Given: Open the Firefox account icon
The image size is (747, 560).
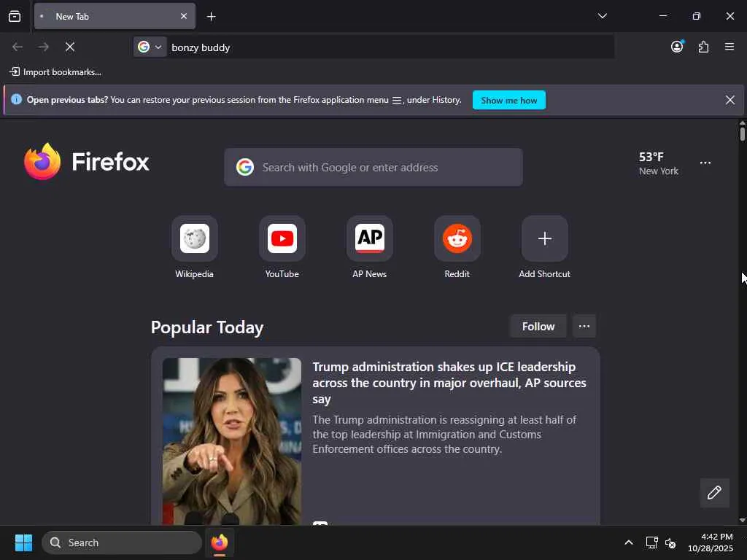Looking at the screenshot, I should click(677, 46).
